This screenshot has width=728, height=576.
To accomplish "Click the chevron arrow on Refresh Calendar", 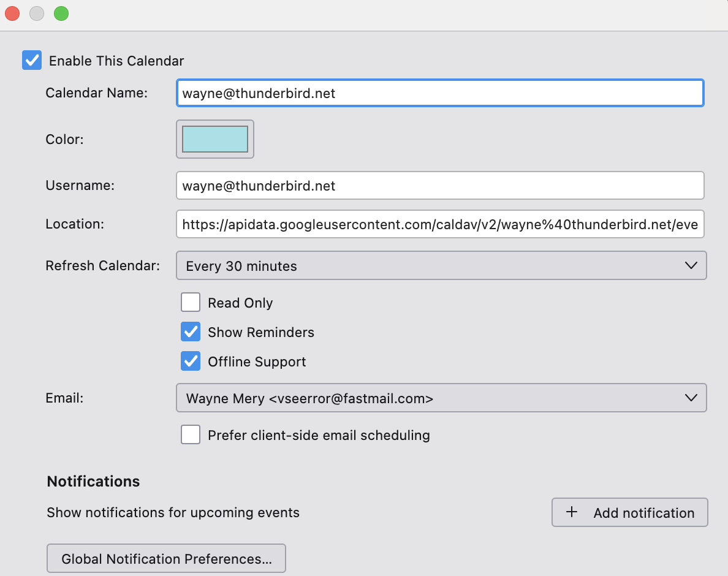I will coord(691,265).
